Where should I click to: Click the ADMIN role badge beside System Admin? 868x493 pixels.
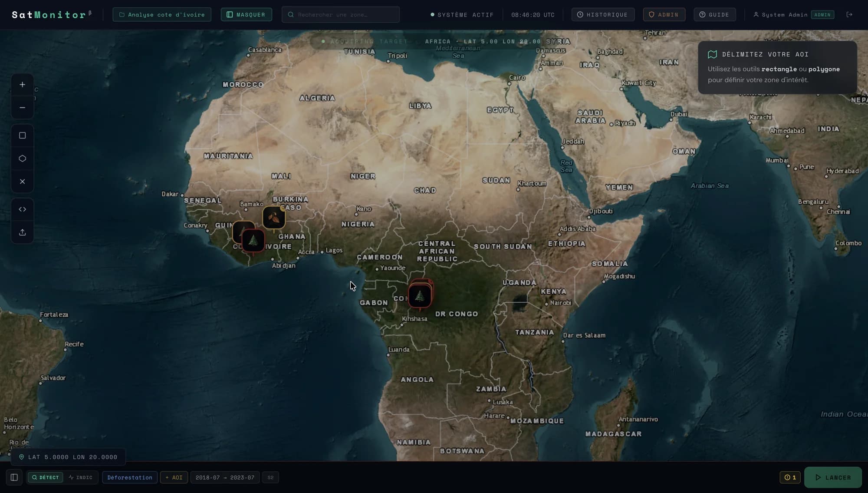click(x=822, y=15)
